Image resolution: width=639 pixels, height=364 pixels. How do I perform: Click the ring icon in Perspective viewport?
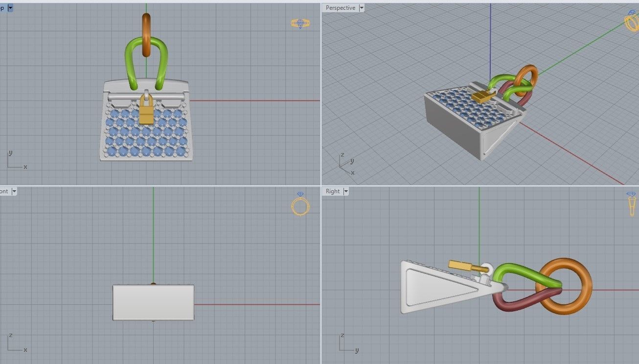pos(631,20)
